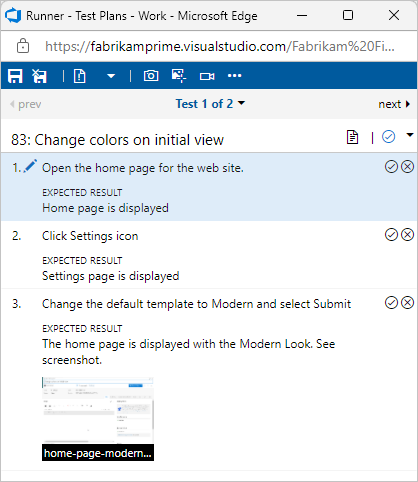Open the Test 1 of 2 dropdown

pos(210,104)
